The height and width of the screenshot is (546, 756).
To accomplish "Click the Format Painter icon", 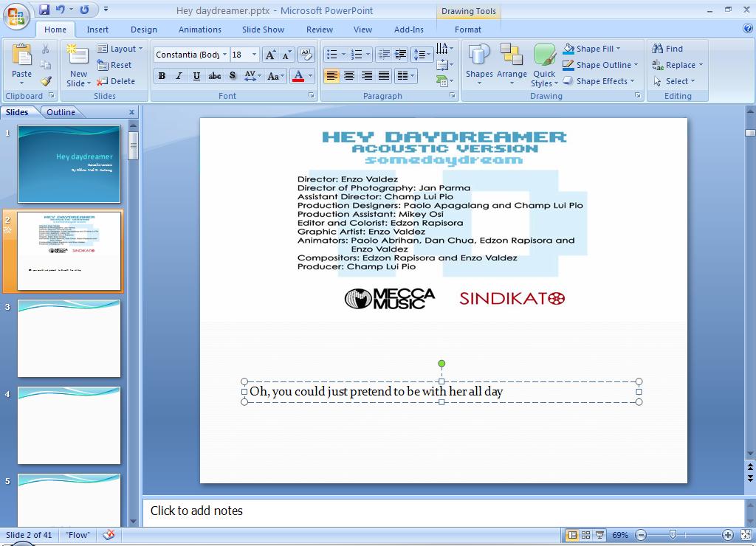I will pyautogui.click(x=44, y=82).
